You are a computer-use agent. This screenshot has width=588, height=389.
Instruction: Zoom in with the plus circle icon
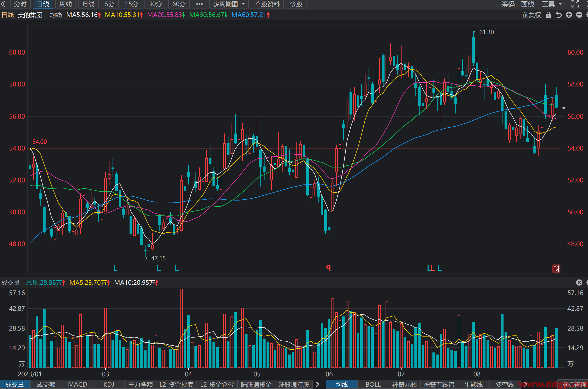569,15
